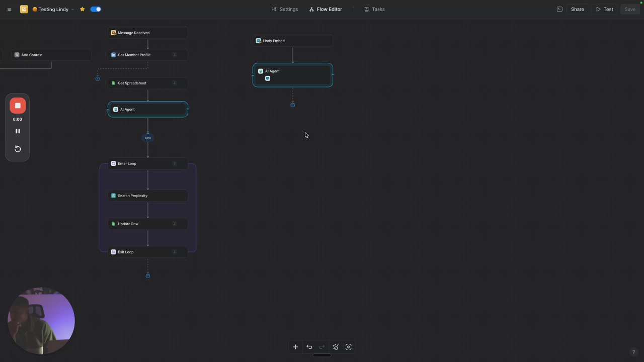Restart the recording with the reset icon
The height and width of the screenshot is (362, 644).
coord(18,149)
